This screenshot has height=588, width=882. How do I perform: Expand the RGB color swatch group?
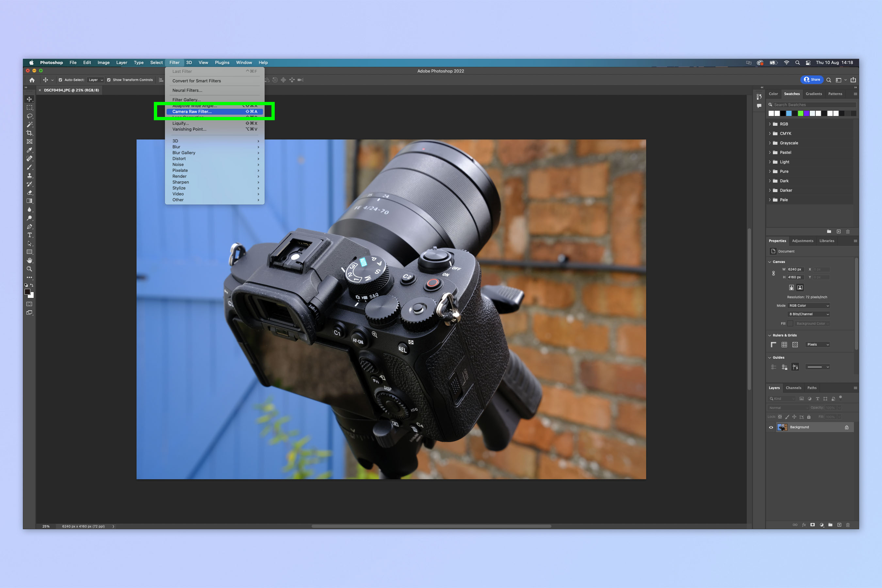click(x=770, y=124)
